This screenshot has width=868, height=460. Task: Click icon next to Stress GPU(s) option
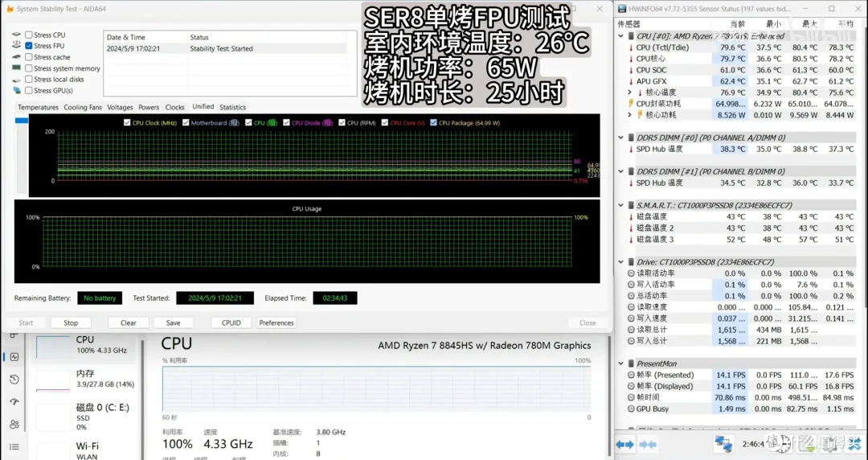point(17,90)
